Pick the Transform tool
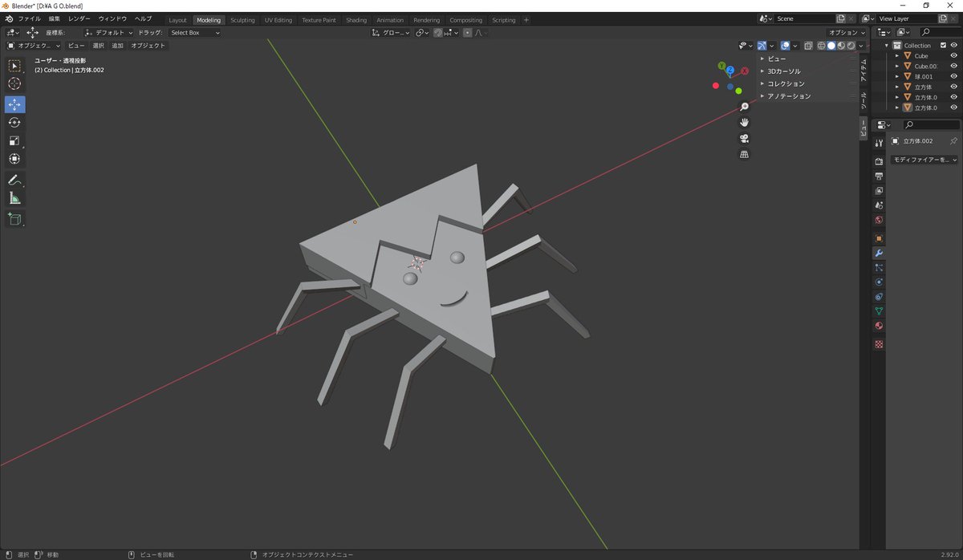Image resolution: width=963 pixels, height=560 pixels. click(14, 159)
